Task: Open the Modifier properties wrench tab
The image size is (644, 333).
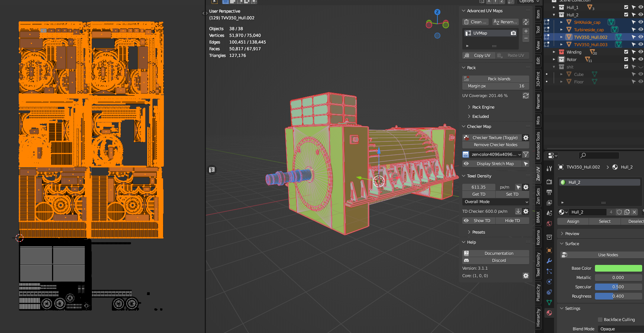Action: point(549,261)
